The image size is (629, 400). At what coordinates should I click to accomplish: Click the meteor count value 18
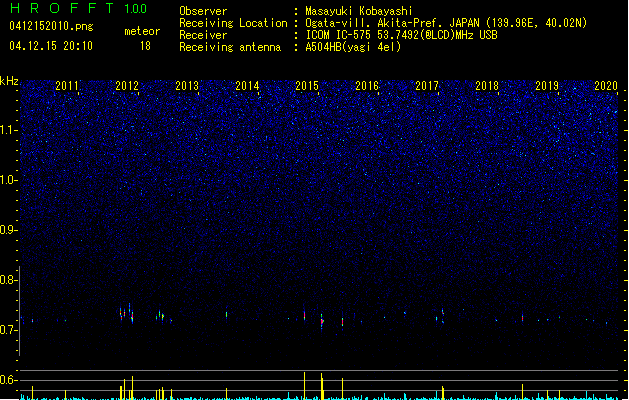pyautogui.click(x=145, y=46)
